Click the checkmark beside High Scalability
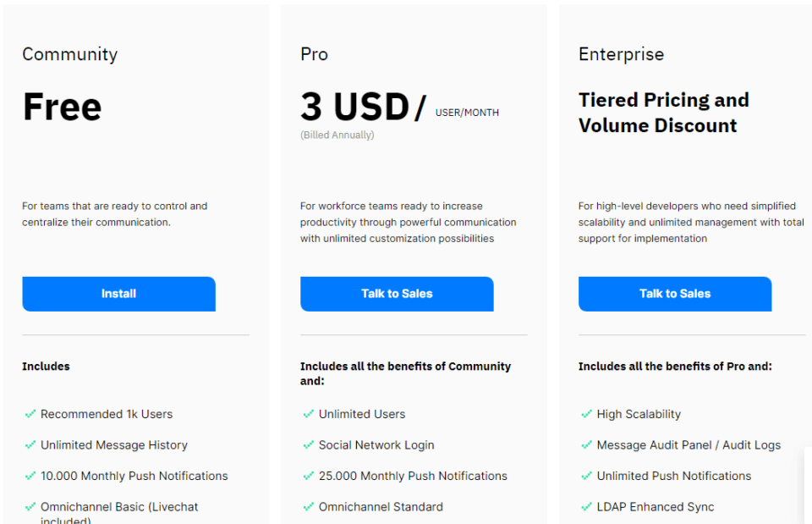Image resolution: width=812 pixels, height=524 pixels. pyautogui.click(x=587, y=414)
